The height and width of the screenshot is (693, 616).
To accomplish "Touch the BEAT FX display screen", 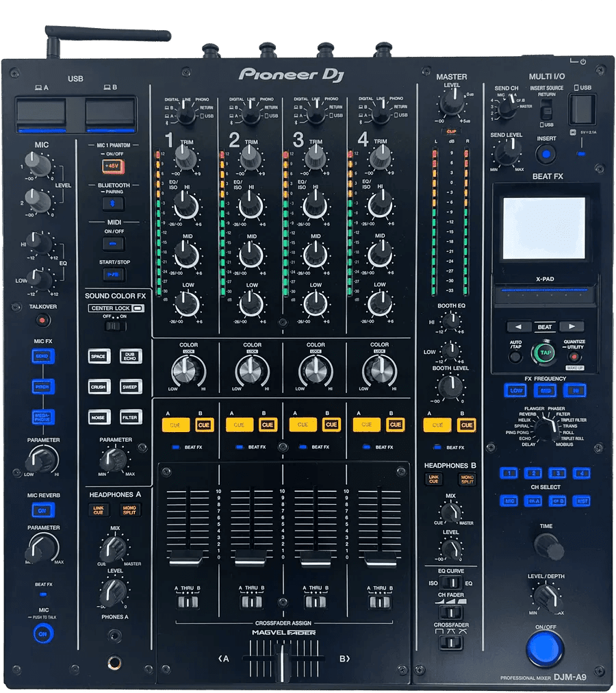I will pyautogui.click(x=544, y=228).
